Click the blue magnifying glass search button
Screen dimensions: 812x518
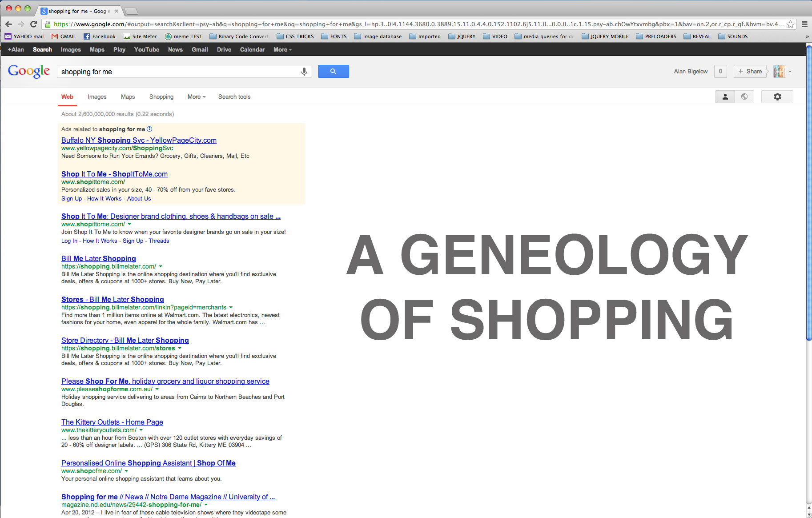[x=333, y=72]
